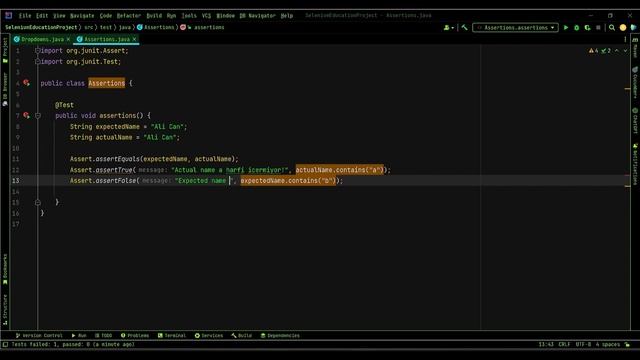Go to previous highlighted error up arrow
Image resolution: width=640 pixels, height=360 pixels.
tap(617, 51)
